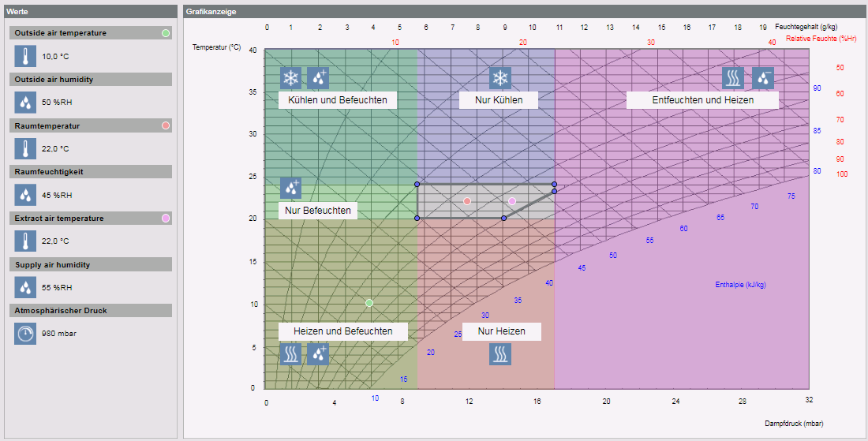Click the green dot beside Outside air temperature
This screenshot has width=868, height=441.
point(166,33)
